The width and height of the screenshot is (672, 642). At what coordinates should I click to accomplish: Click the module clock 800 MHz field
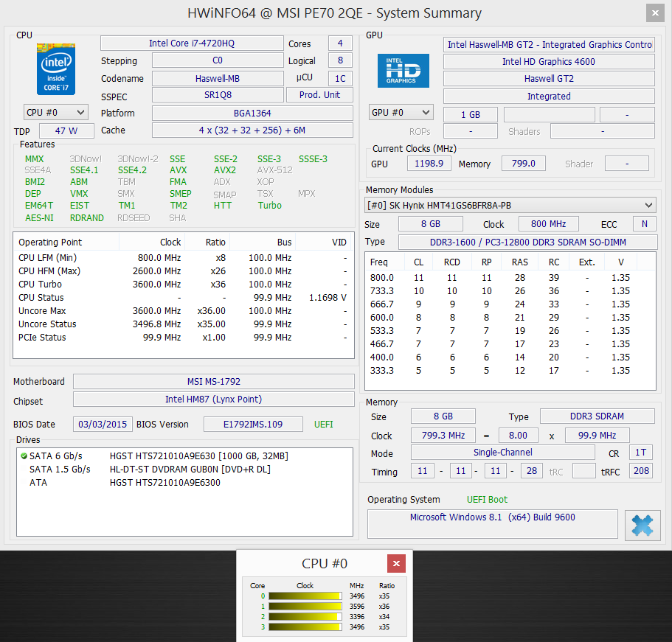(549, 223)
